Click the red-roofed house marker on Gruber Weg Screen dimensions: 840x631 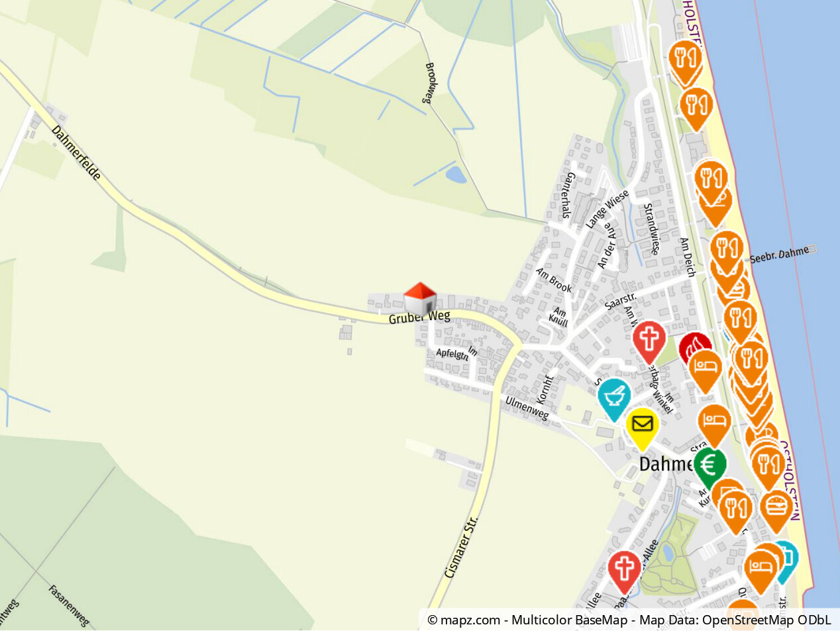[x=420, y=298]
